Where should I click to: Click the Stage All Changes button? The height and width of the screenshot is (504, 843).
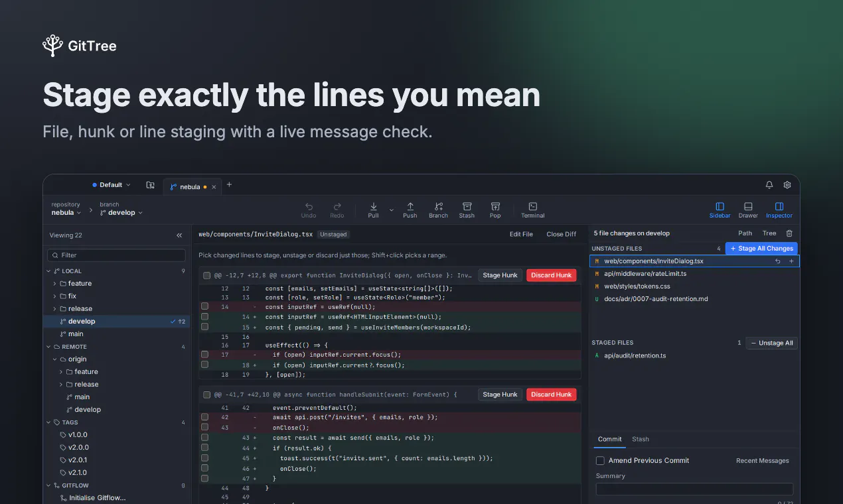(x=761, y=249)
